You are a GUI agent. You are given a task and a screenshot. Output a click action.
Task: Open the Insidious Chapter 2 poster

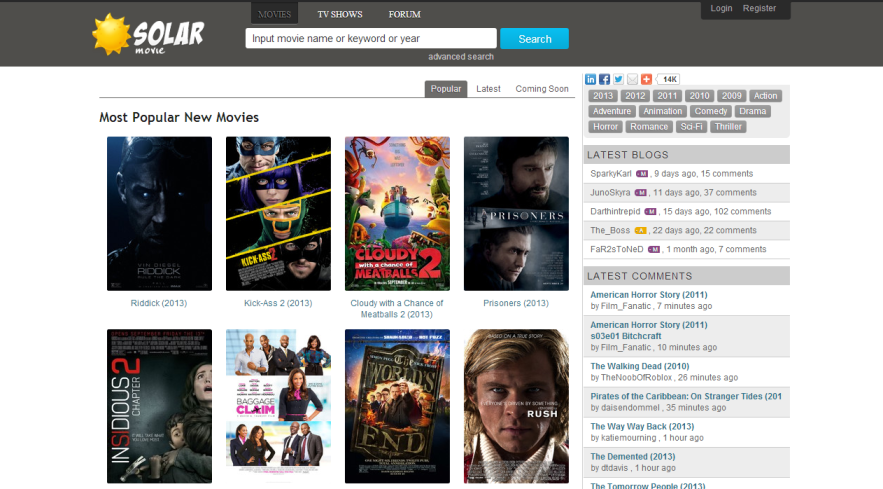(159, 406)
